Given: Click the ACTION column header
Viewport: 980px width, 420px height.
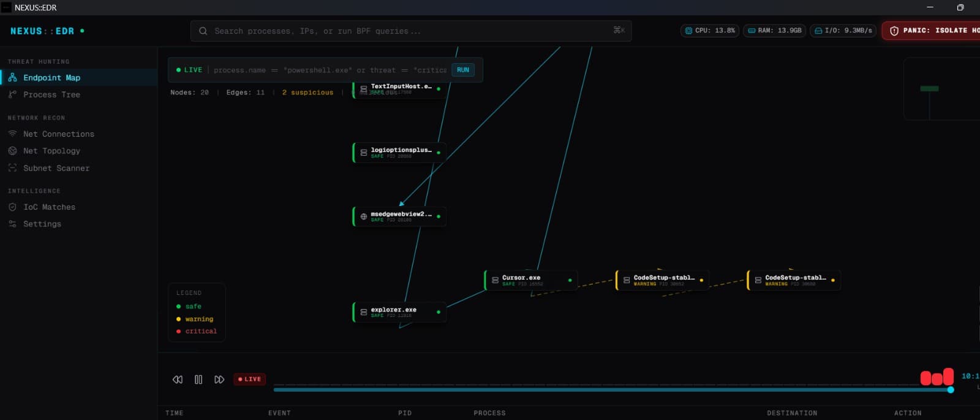Looking at the screenshot, I should (x=908, y=413).
